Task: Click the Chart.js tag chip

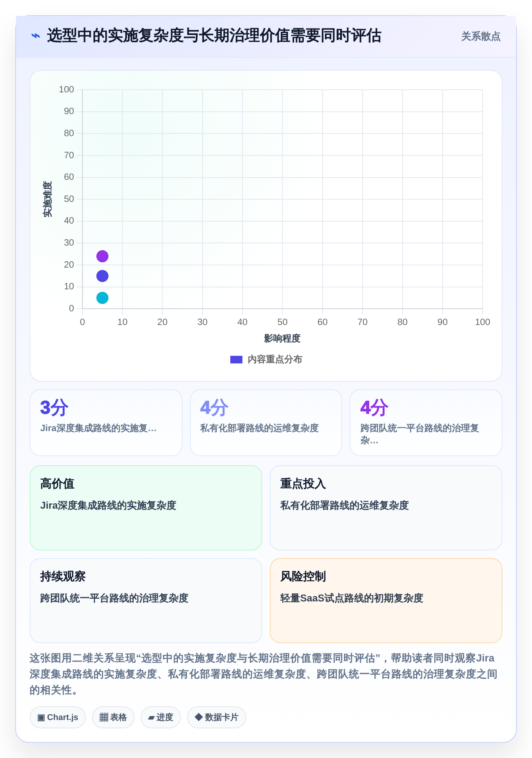Action: coord(58,717)
